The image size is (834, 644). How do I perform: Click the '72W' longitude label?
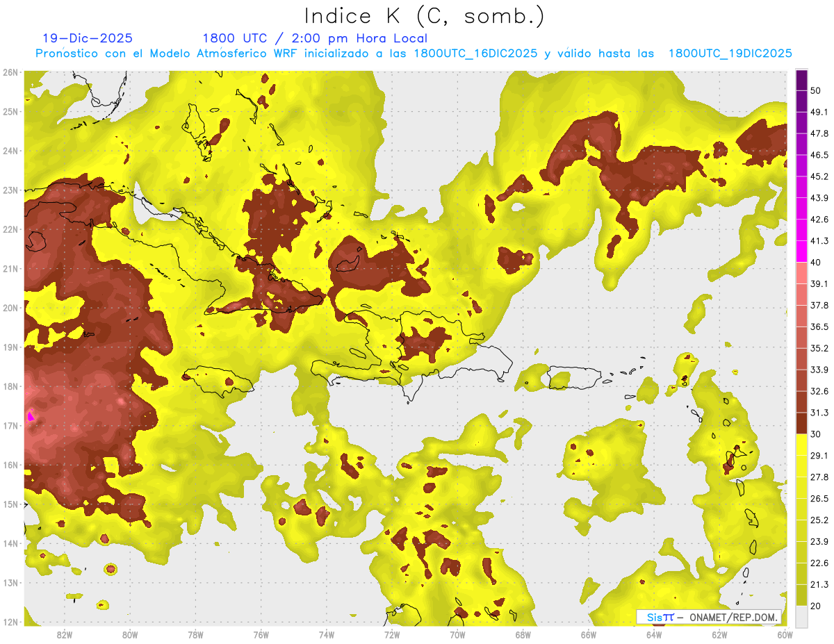[x=392, y=635]
